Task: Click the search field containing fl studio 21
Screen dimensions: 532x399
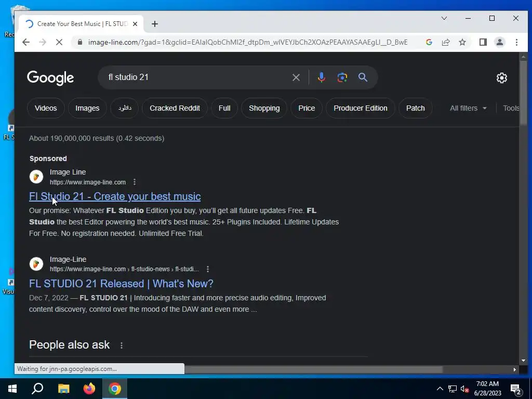Action: point(197,77)
